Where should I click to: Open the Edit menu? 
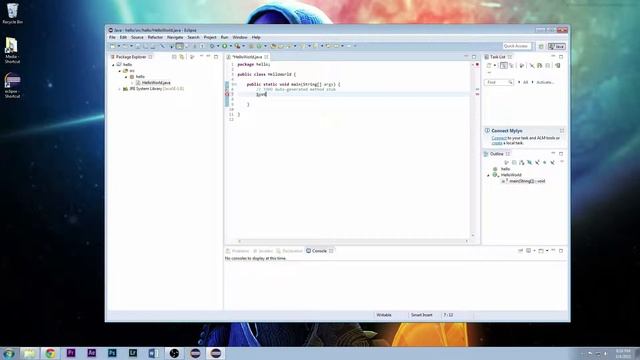point(123,37)
